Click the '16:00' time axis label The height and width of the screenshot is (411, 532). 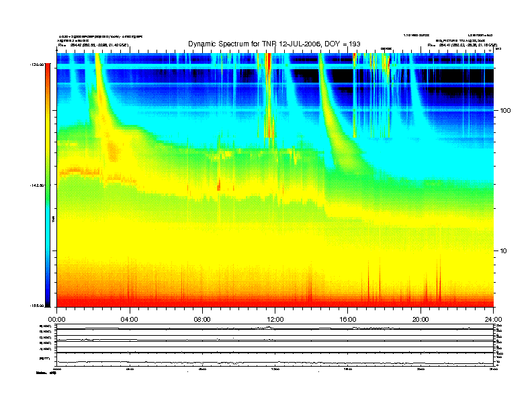[348, 320]
